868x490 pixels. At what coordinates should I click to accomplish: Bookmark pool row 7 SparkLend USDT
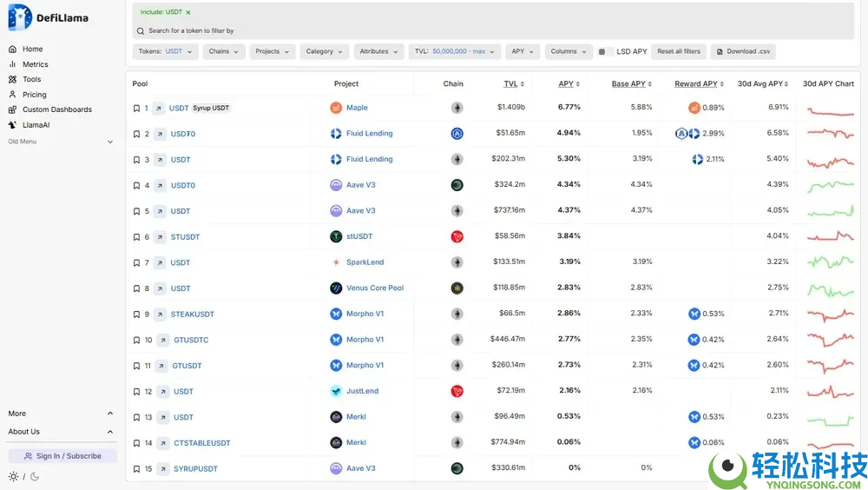click(x=136, y=262)
